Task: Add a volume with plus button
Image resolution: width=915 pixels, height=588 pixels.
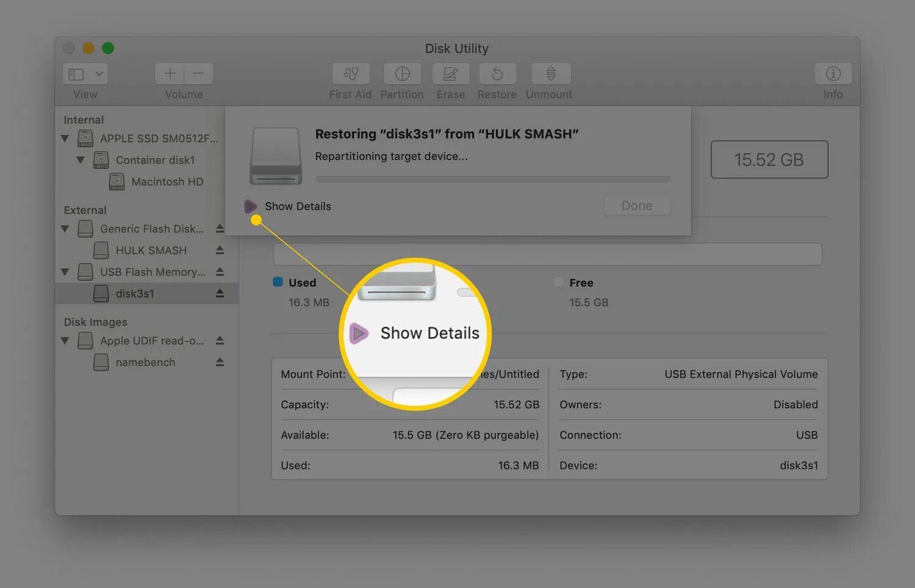Action: pos(170,74)
